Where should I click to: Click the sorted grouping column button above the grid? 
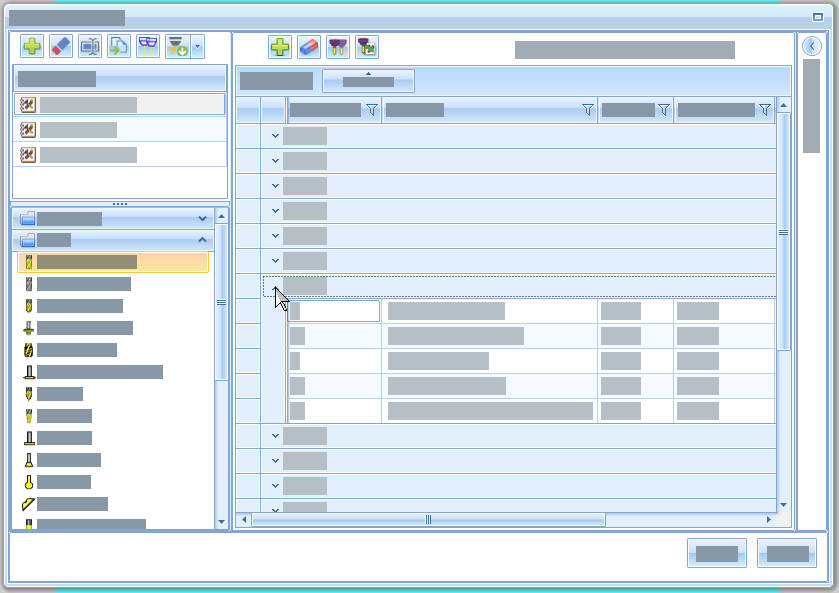[368, 81]
